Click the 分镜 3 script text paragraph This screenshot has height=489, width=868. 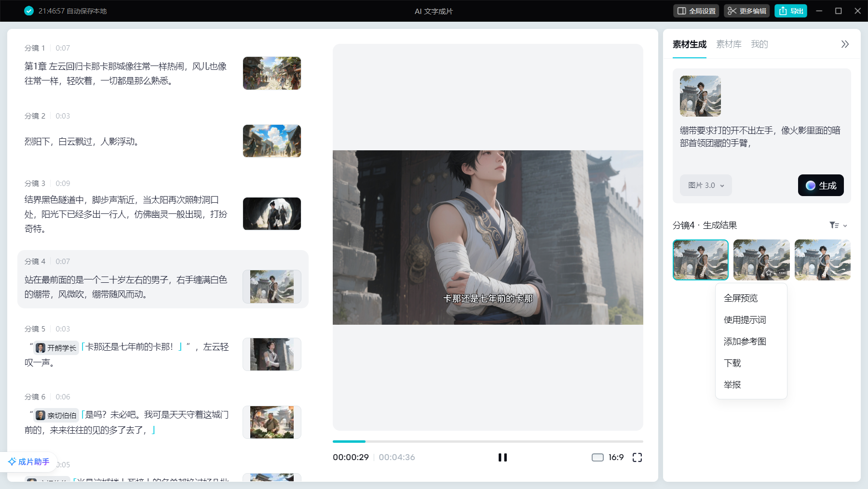[x=126, y=214]
